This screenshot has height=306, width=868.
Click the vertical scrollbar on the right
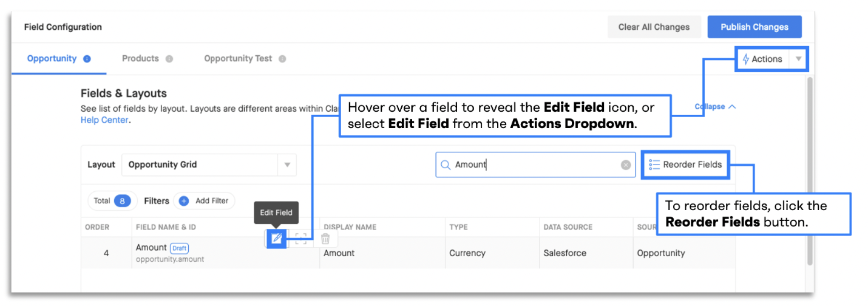pyautogui.click(x=810, y=171)
